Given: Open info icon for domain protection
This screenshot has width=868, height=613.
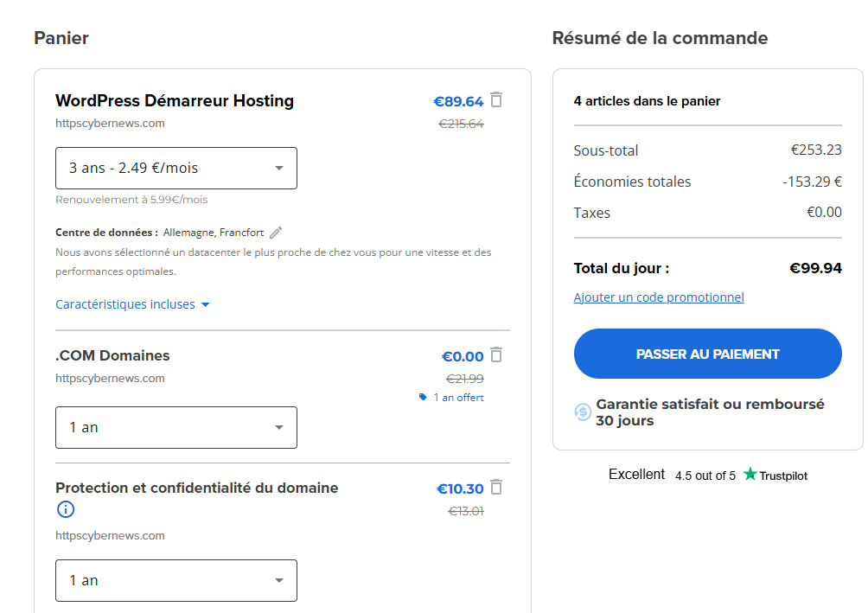Looking at the screenshot, I should (x=66, y=509).
